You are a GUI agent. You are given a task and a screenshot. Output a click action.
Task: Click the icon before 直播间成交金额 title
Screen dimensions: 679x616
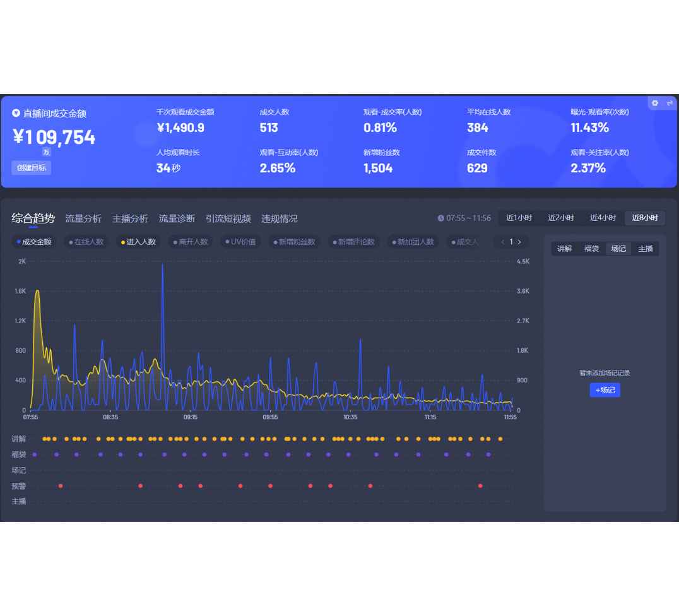coord(16,114)
